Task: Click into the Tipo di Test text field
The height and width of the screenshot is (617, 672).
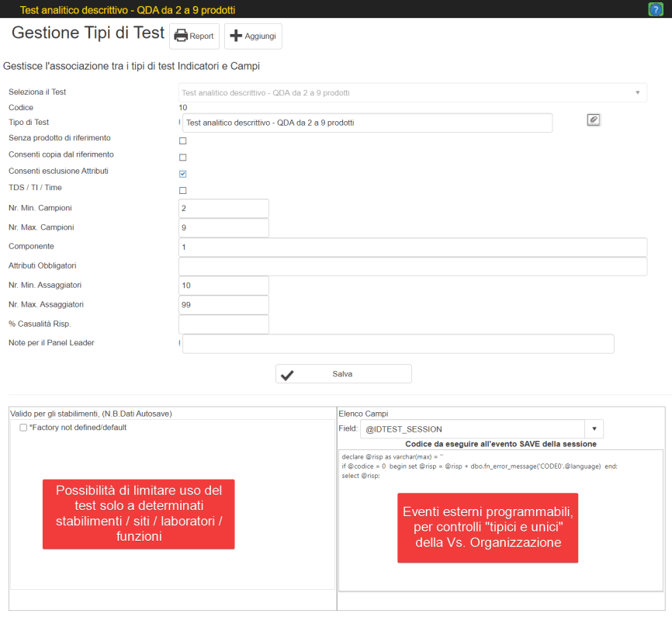Action: [367, 123]
